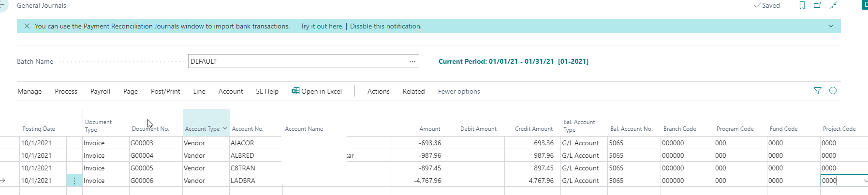Click the Saved status indicator
This screenshot has height=195, width=868.
(767, 5)
